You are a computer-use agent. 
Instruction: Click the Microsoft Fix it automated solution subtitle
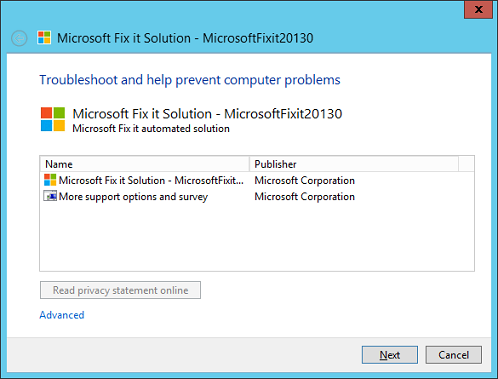[x=151, y=128]
